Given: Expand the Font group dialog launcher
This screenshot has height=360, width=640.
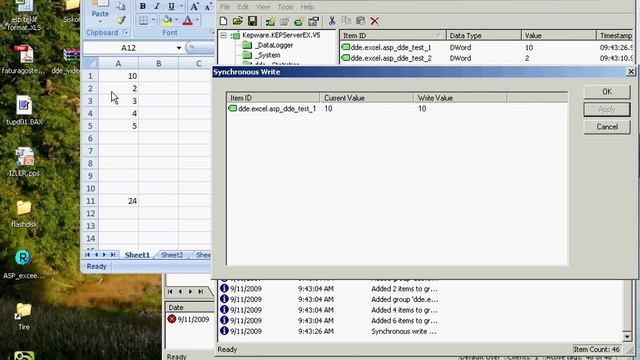Looking at the screenshot, I should pyautogui.click(x=212, y=32).
